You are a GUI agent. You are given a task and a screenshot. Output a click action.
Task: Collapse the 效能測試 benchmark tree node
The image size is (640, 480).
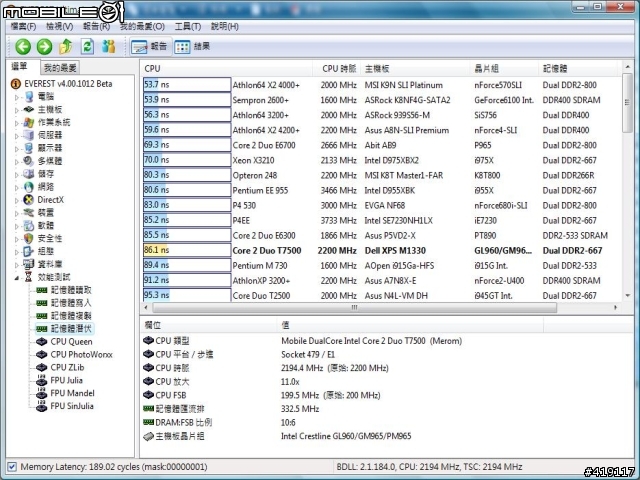coord(17,278)
